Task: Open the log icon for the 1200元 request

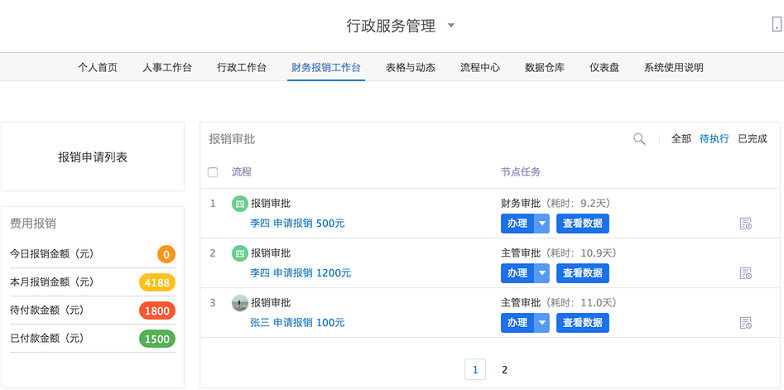Action: click(x=746, y=273)
